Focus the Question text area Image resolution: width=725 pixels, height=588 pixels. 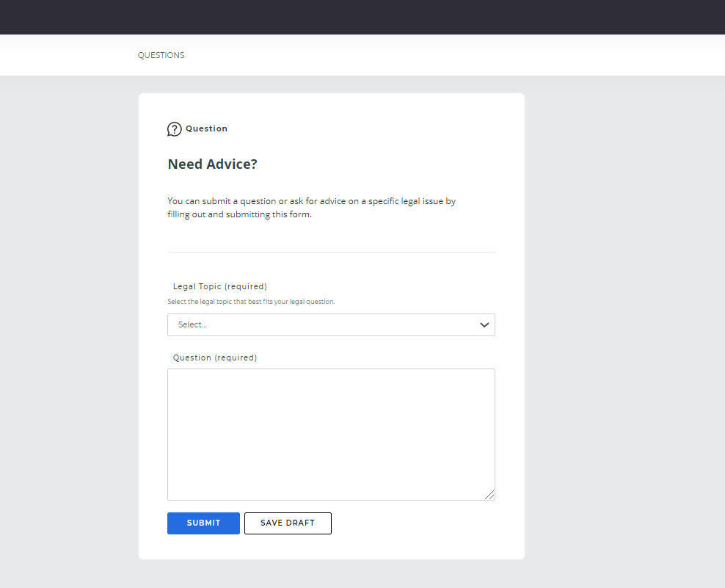[331, 435]
